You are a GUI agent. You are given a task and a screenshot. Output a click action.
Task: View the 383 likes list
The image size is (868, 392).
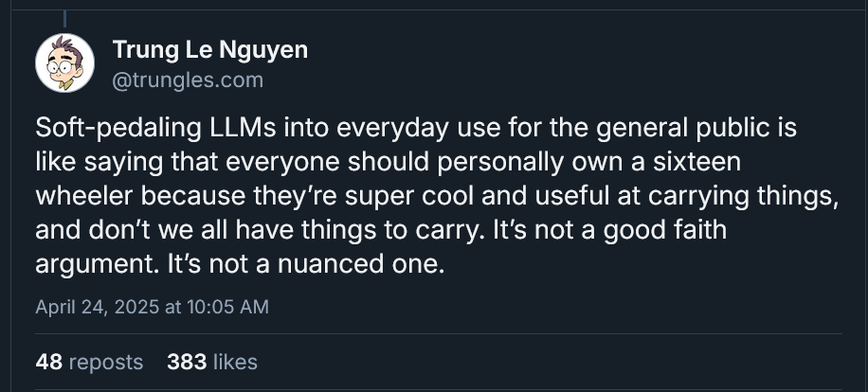211,362
